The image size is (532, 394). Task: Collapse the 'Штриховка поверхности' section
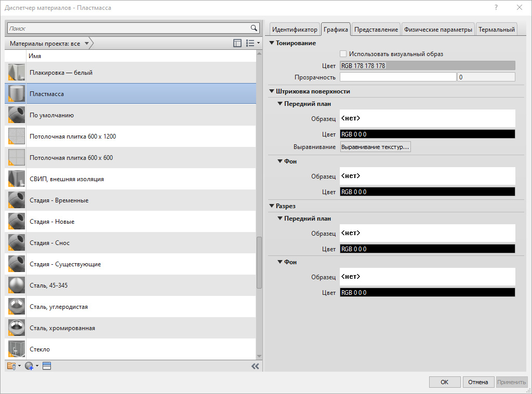point(272,91)
